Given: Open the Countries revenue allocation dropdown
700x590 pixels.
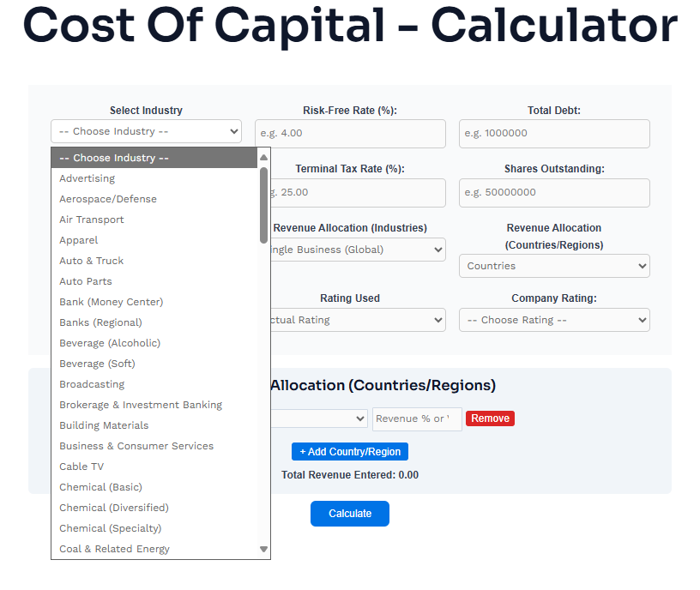Looking at the screenshot, I should [554, 266].
